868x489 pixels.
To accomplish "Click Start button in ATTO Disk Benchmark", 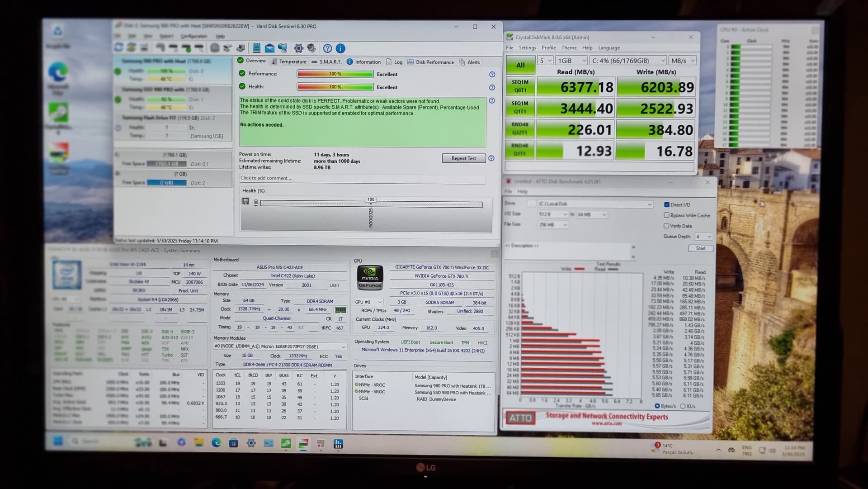I will 700,248.
